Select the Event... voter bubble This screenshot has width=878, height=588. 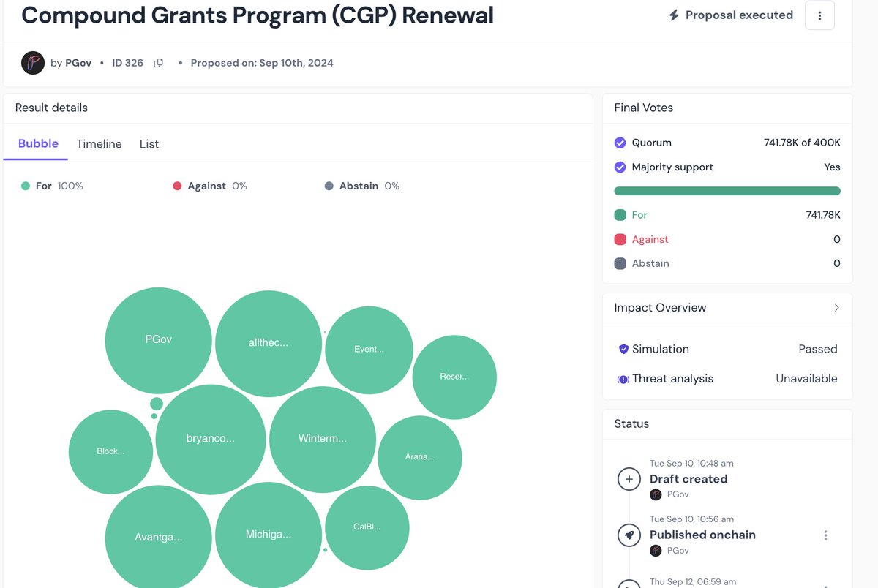369,350
